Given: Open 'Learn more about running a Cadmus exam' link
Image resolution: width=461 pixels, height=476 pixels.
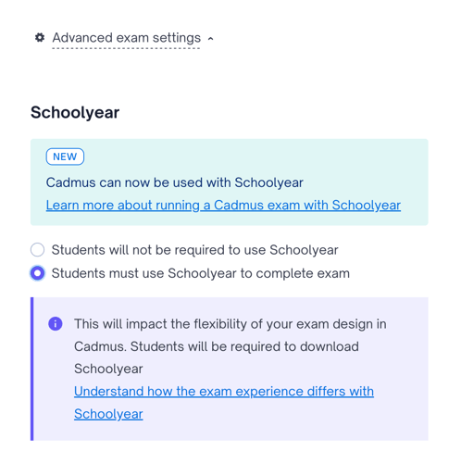Looking at the screenshot, I should [x=223, y=206].
